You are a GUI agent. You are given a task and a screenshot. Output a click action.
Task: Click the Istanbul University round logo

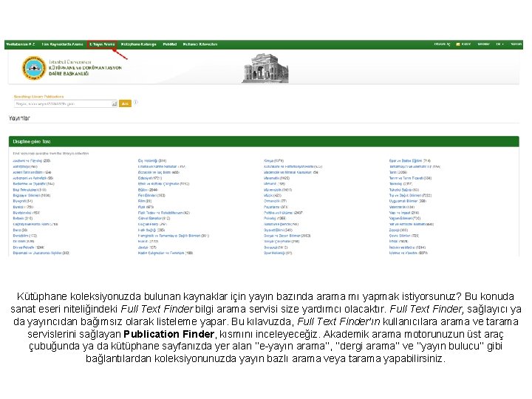point(33,68)
